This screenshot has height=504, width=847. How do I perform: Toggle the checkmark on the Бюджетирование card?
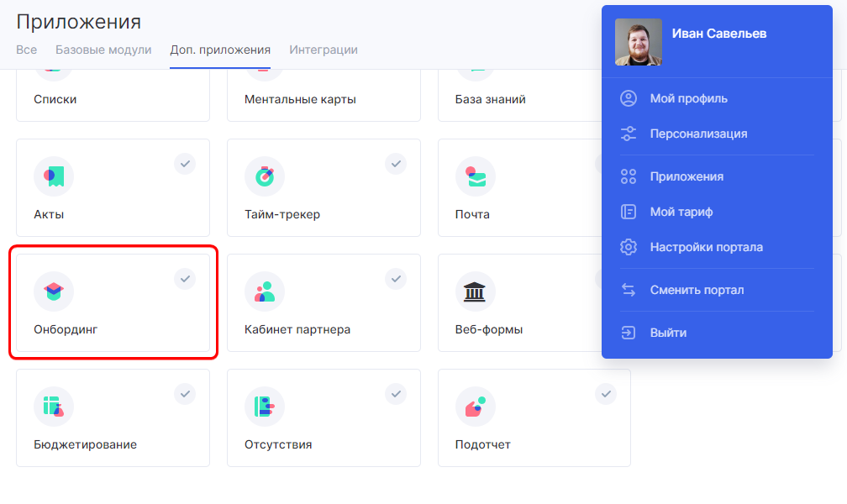(185, 394)
